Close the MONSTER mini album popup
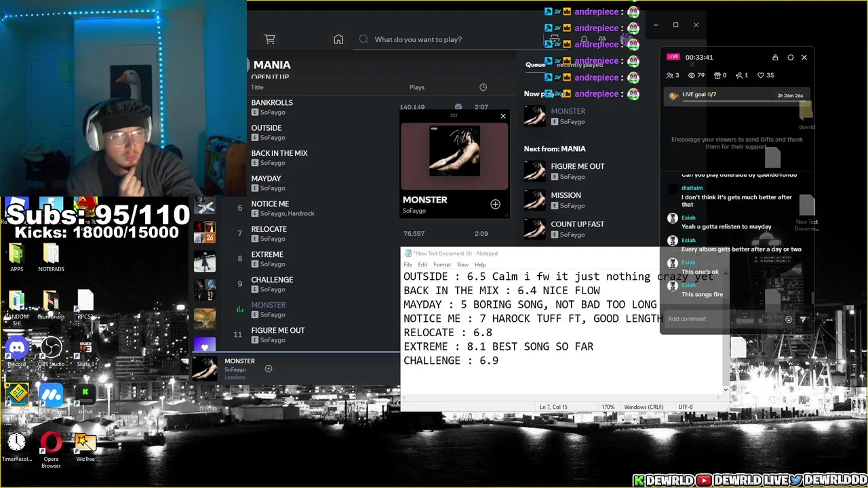Viewport: 868px width, 488px height. pyautogui.click(x=503, y=117)
